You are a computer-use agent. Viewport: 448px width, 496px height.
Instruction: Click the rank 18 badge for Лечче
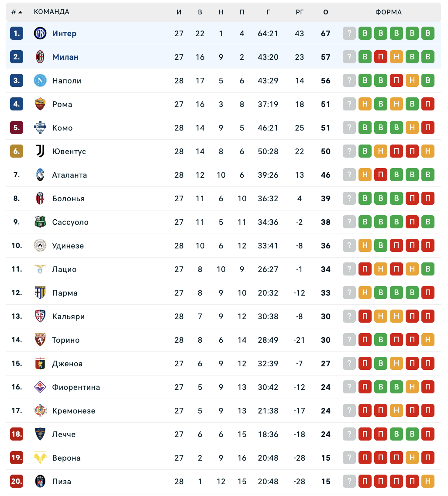[17, 434]
